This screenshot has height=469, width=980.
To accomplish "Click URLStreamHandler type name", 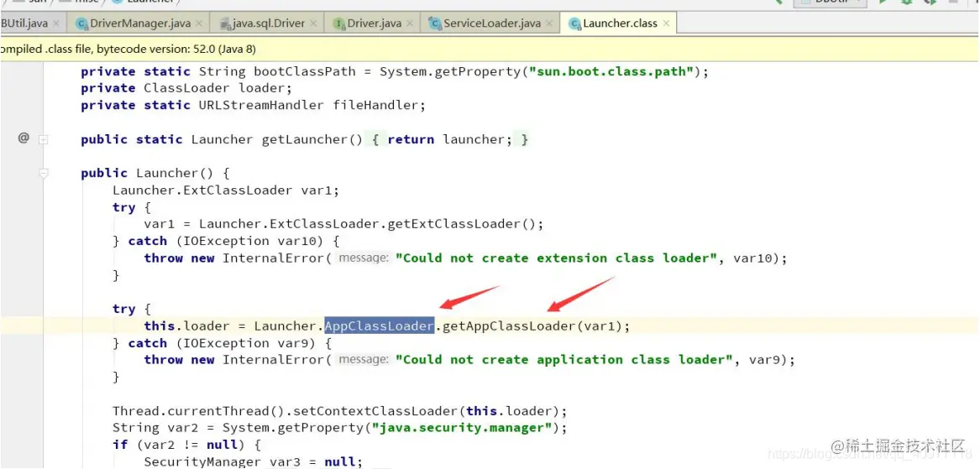I will [261, 105].
